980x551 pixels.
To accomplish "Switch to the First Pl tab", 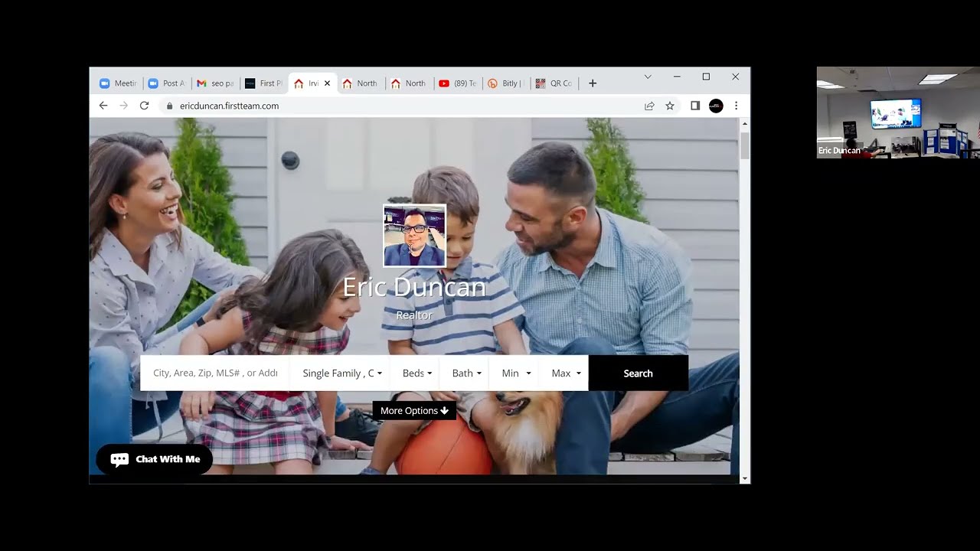I will 264,83.
